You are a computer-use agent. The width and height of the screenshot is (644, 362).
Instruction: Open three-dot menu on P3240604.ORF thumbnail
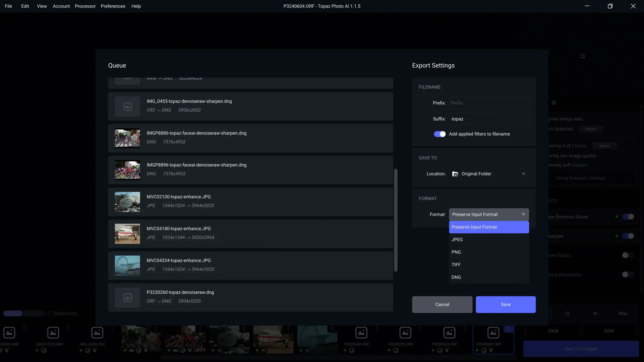[508, 329]
